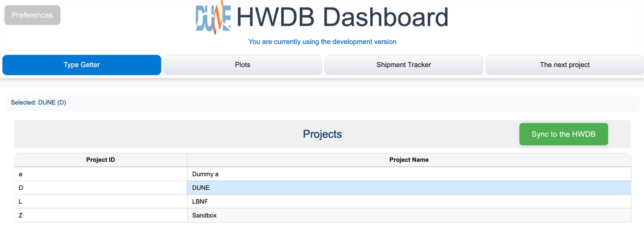The width and height of the screenshot is (644, 236).
Task: Click the Project Name column header
Action: pyautogui.click(x=409, y=160)
